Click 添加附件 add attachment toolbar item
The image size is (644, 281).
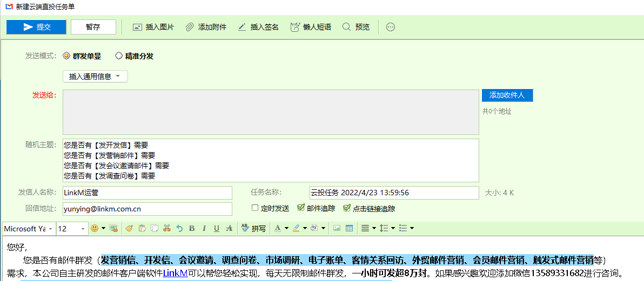[206, 27]
